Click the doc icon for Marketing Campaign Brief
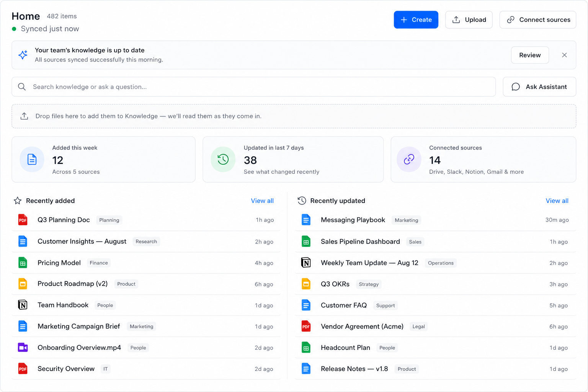The width and height of the screenshot is (588, 392). pos(23,326)
